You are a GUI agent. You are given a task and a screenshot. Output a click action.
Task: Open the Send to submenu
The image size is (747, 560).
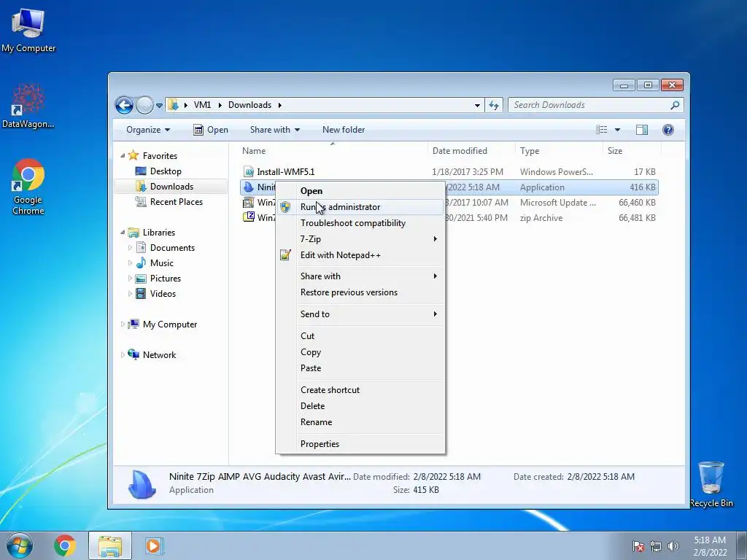point(360,314)
